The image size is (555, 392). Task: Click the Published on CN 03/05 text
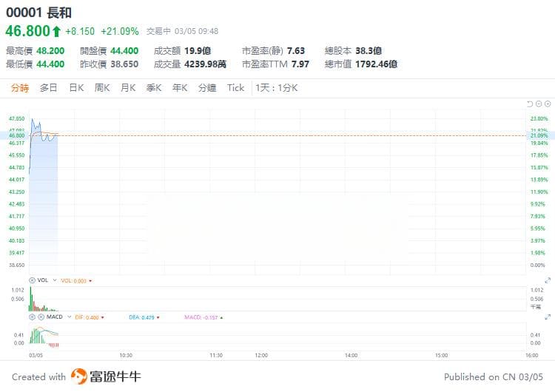pos(493,377)
